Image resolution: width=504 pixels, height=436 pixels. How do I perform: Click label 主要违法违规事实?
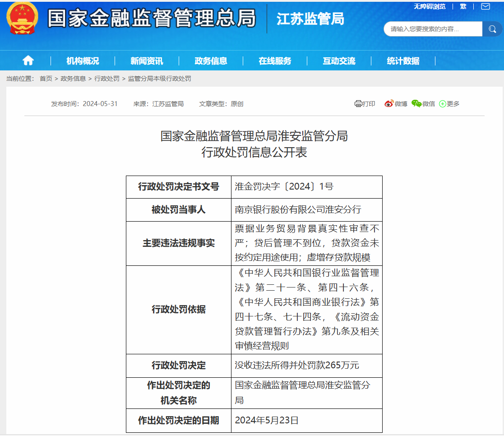(x=179, y=243)
